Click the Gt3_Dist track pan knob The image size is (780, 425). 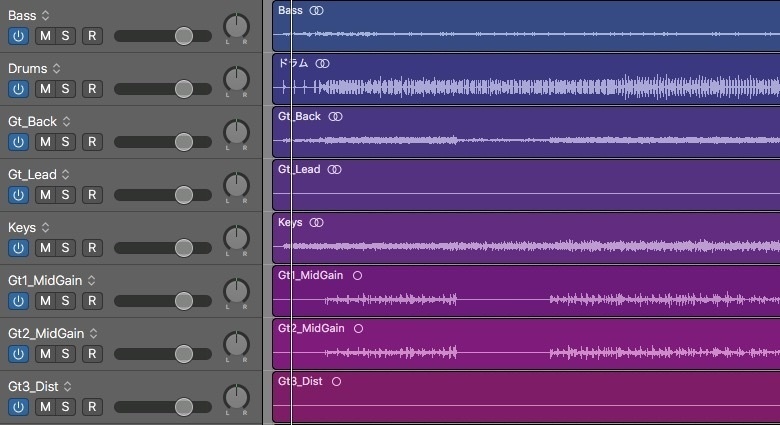(x=236, y=398)
